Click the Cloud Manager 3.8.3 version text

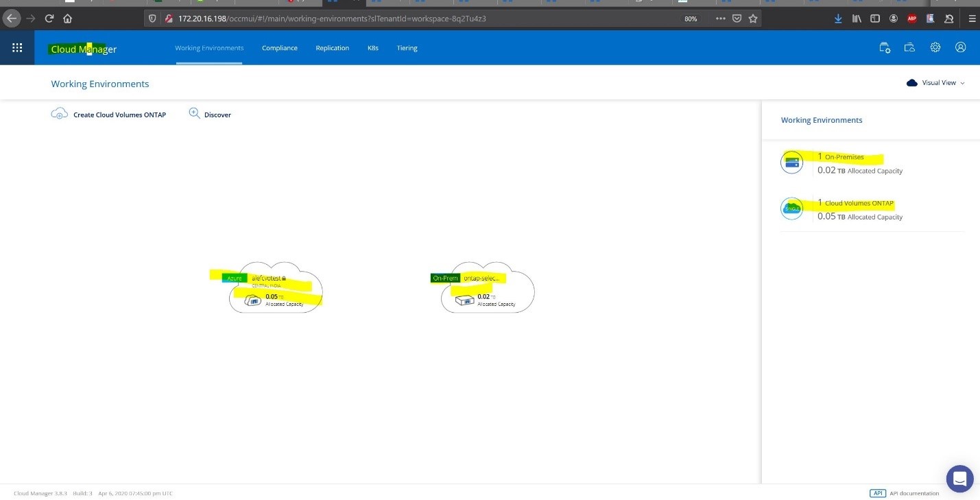click(x=40, y=493)
